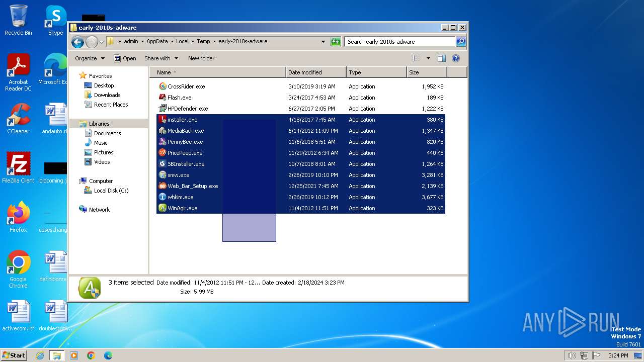This screenshot has width=644, height=362.
Task: Select the PricePeep.exe file icon
Action: click(x=163, y=153)
